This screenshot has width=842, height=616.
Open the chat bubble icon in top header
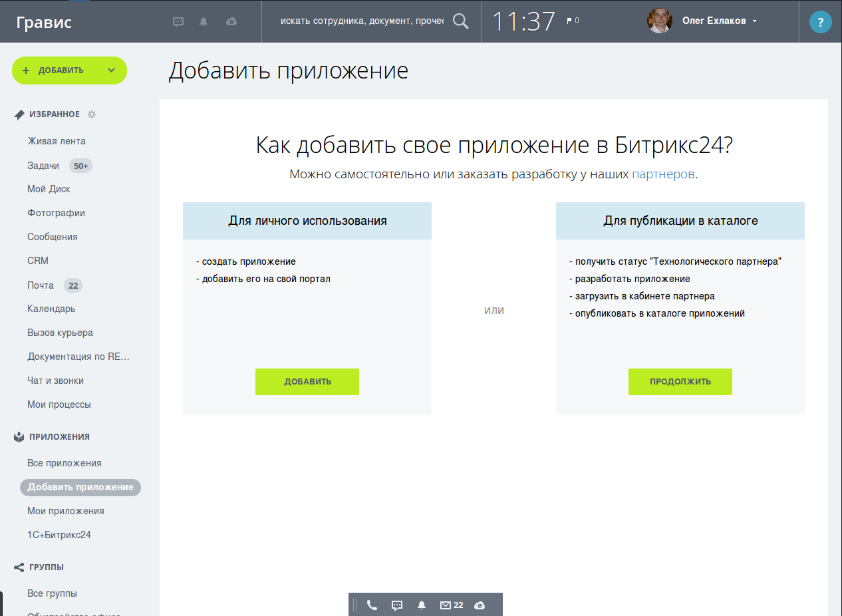(x=178, y=21)
